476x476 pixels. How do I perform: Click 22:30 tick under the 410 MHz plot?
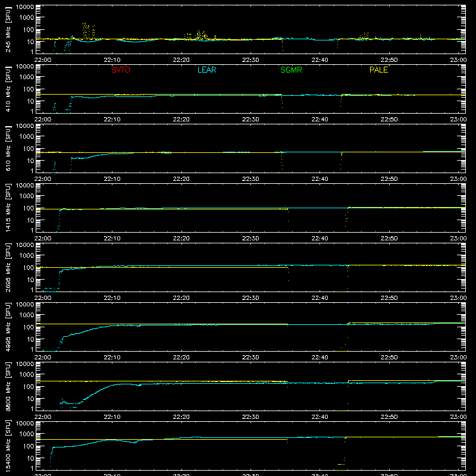(250, 120)
